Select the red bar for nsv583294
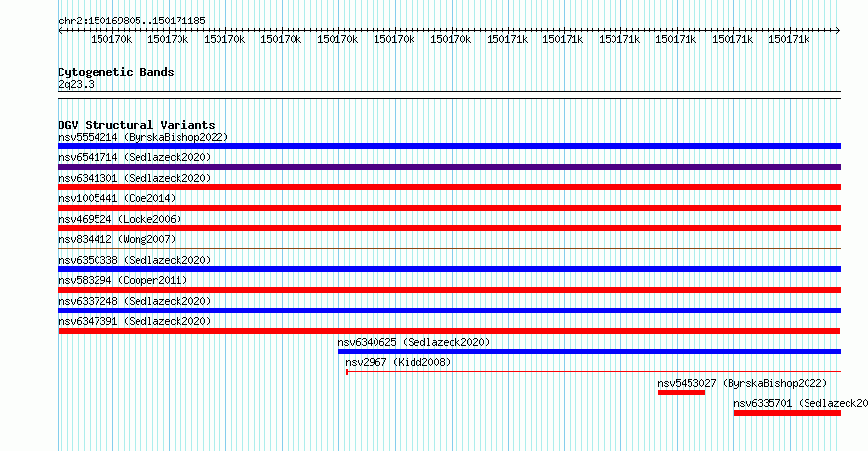This screenshot has width=868, height=451. tap(449, 290)
